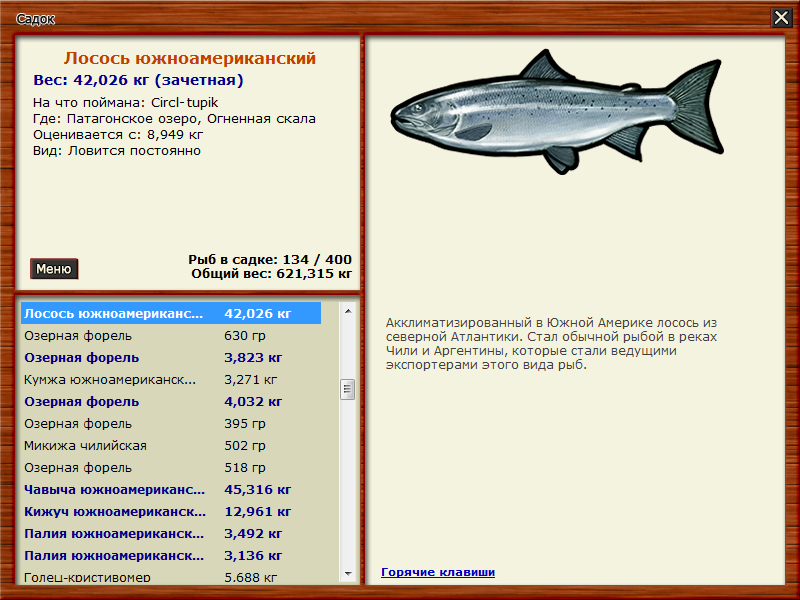Viewport: 800px width, 600px height.
Task: Select the Кижуч южноамериканск... 12,961 кг row
Action: point(171,511)
